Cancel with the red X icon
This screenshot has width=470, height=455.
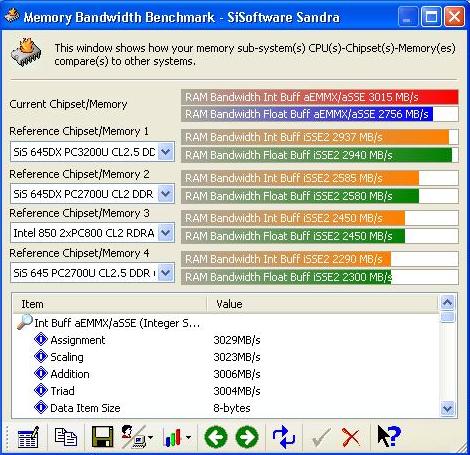[x=351, y=437]
